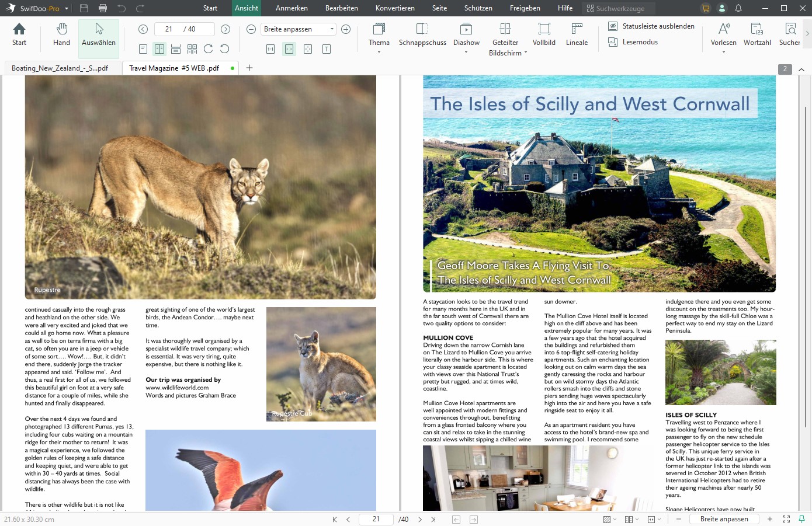Enter fullscreen from status bar icon
812x526 pixels.
(x=786, y=519)
